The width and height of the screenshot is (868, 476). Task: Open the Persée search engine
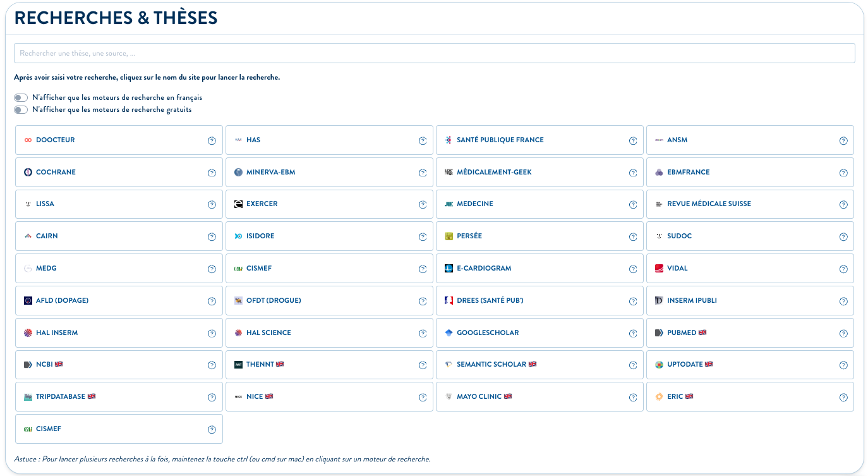469,236
